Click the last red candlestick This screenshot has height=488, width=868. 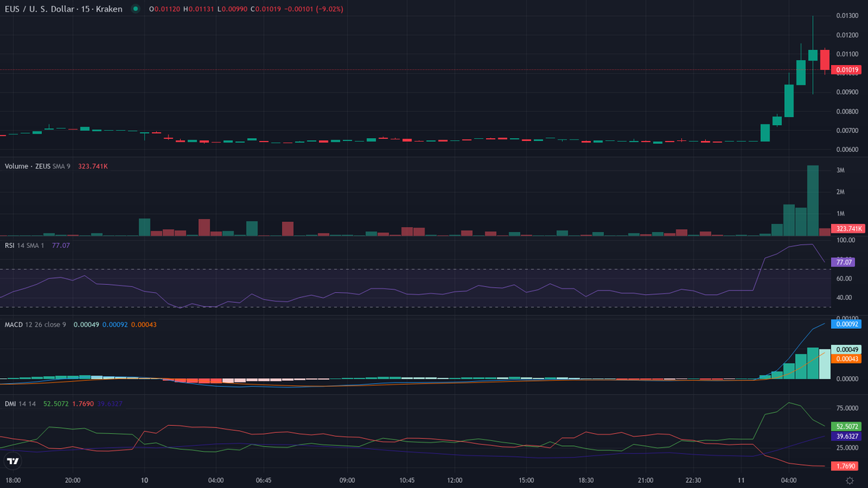[825, 59]
